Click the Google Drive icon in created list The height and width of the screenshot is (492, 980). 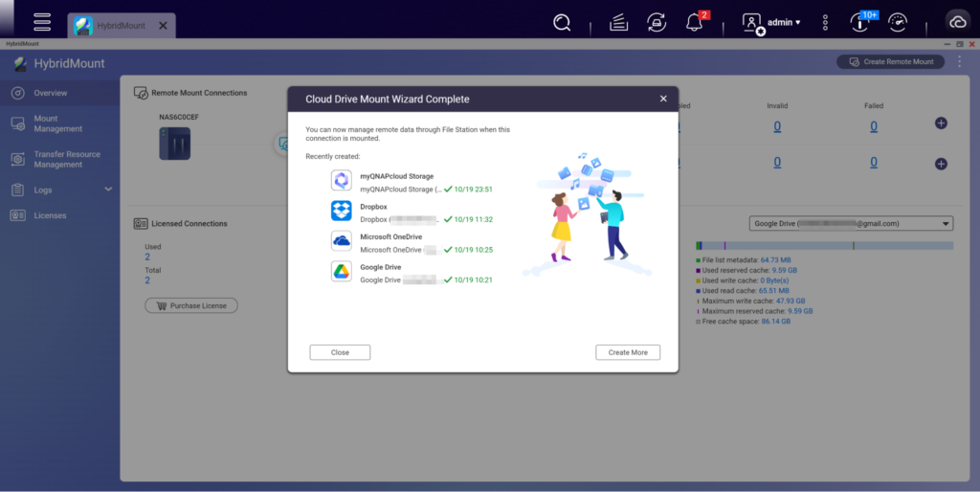coord(342,271)
